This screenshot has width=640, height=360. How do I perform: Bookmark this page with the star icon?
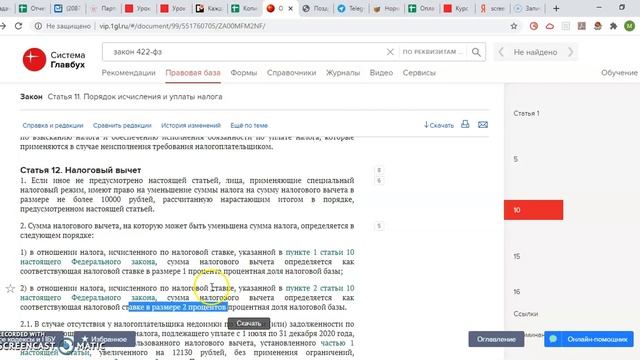(x=514, y=26)
